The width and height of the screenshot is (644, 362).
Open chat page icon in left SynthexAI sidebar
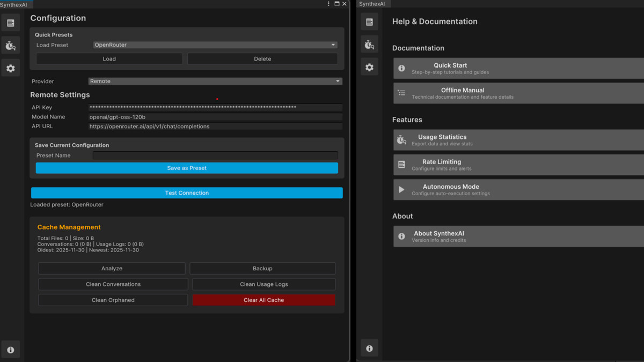(11, 23)
